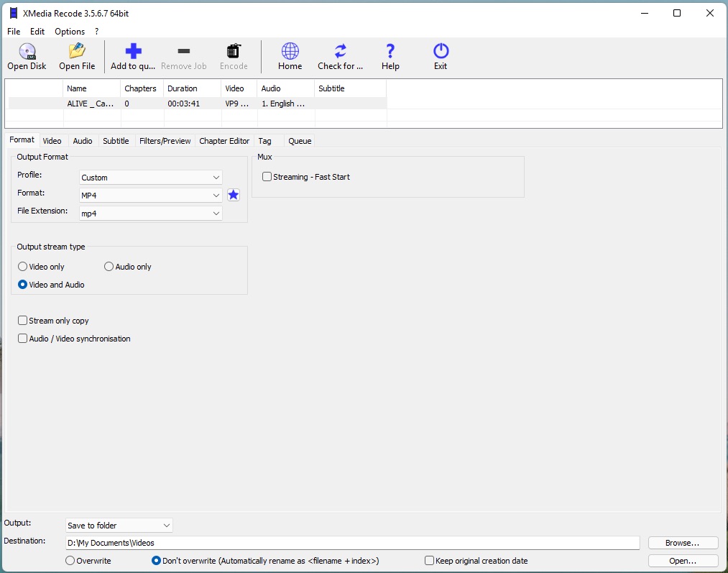Check Keep original creation date
The image size is (728, 573).
430,561
